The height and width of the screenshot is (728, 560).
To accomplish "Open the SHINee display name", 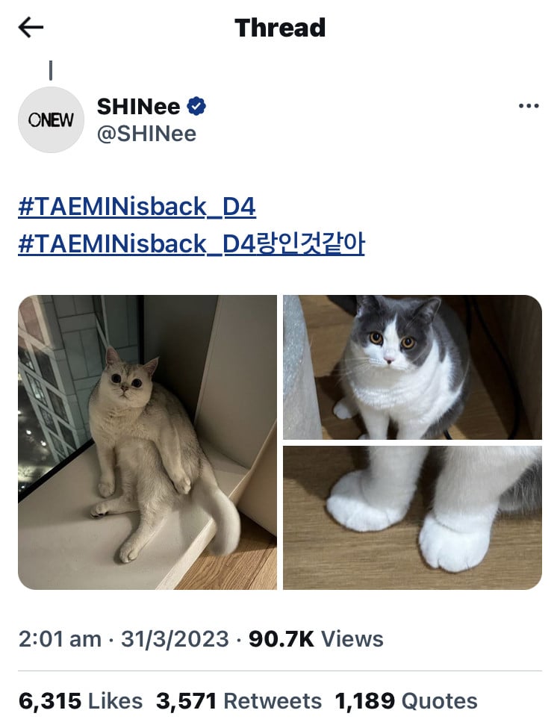I will (138, 107).
